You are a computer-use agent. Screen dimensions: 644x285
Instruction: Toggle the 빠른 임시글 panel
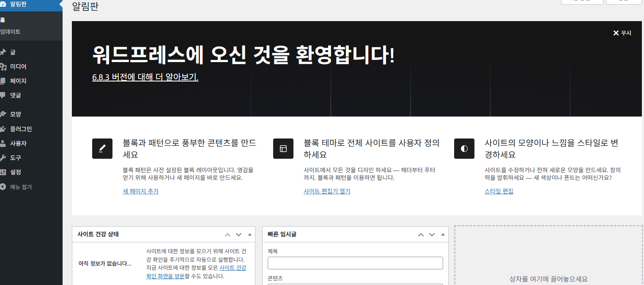(x=443, y=234)
